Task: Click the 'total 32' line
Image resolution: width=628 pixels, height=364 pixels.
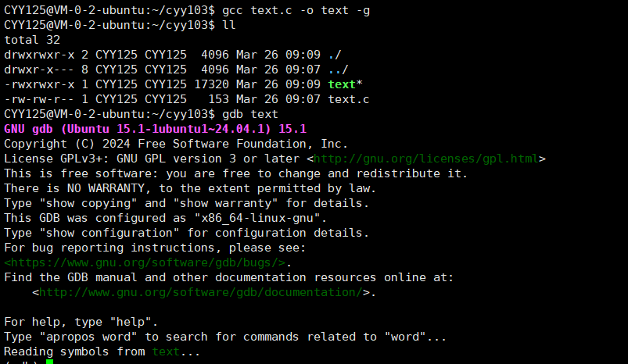Action: 32,40
